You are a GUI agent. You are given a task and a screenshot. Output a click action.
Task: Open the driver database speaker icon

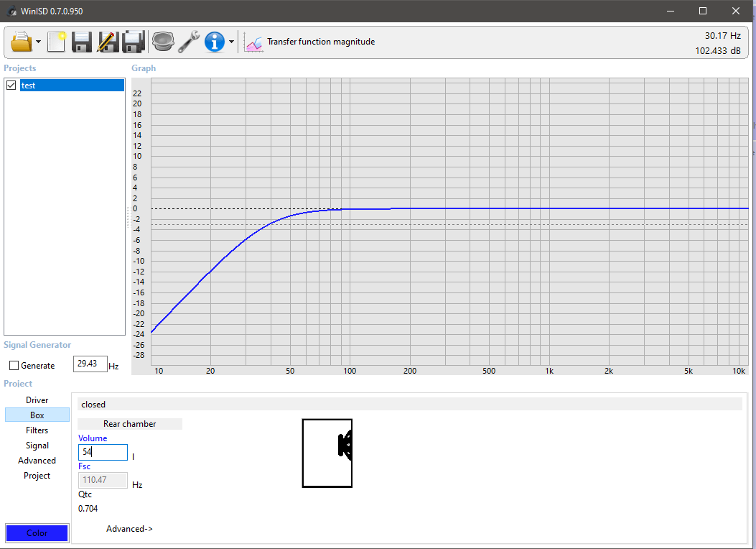point(163,42)
